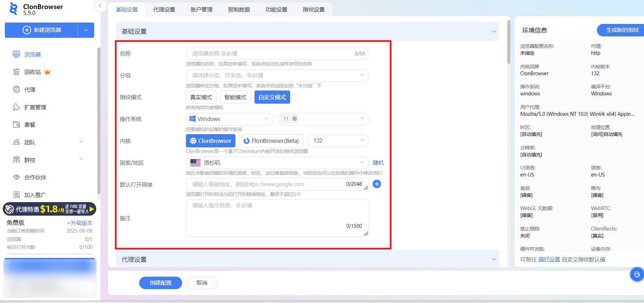The height and width of the screenshot is (303, 644).
Task: Choose the FlonBrowser(Beta) kernel
Action: pos(271,141)
